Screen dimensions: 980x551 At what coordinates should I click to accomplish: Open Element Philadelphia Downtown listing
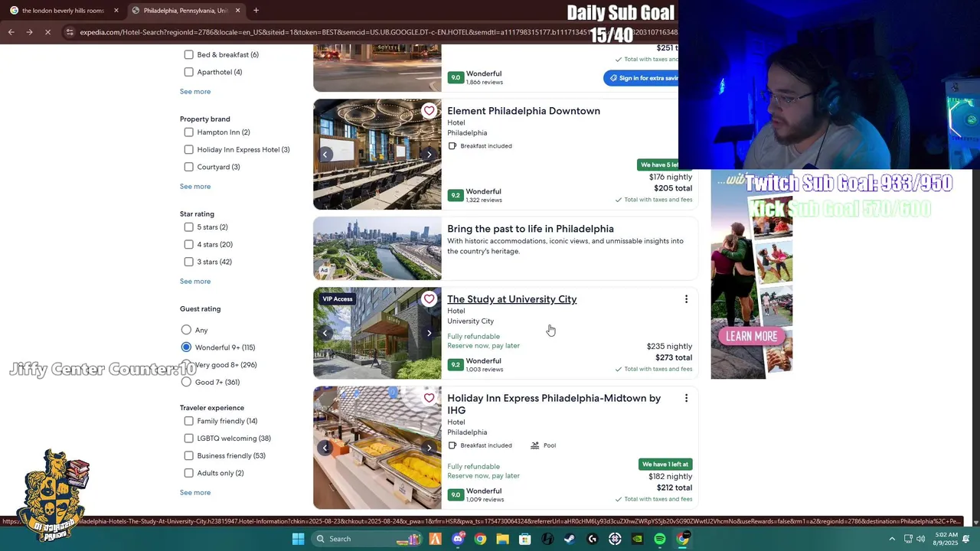tap(524, 111)
